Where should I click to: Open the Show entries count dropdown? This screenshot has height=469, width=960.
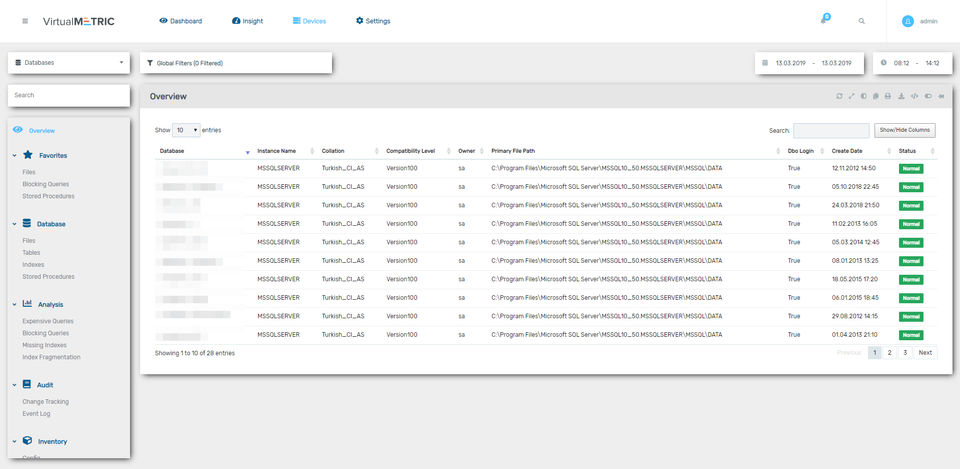(x=186, y=130)
